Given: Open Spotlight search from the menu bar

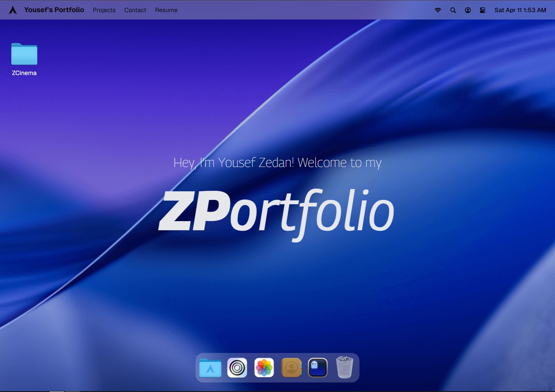Looking at the screenshot, I should [x=453, y=10].
